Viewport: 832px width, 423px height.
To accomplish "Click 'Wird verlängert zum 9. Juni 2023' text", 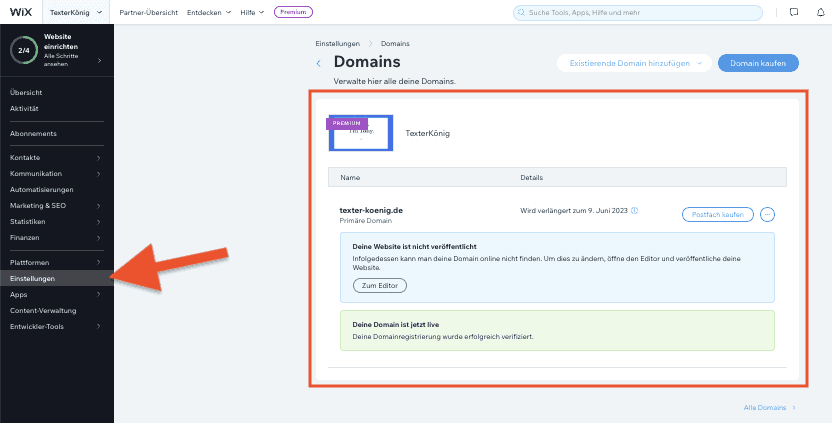I will pos(574,210).
